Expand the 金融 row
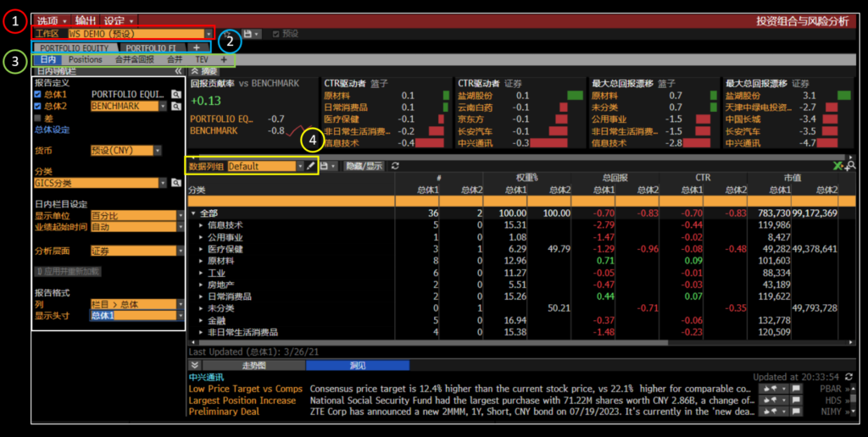The height and width of the screenshot is (437, 868). 202,320
